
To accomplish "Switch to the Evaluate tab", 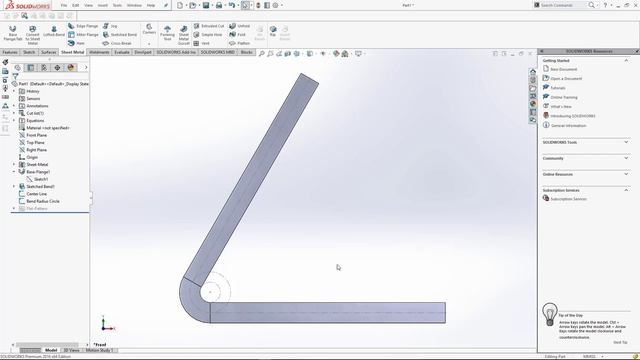I will [122, 52].
